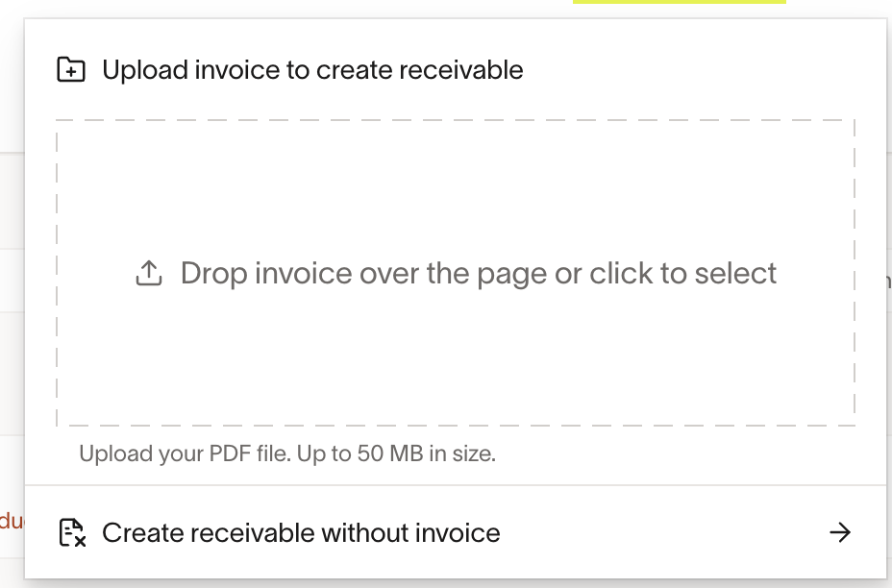Click the word "receivable" in the dialog heading
The image size is (892, 588).
(x=465, y=70)
